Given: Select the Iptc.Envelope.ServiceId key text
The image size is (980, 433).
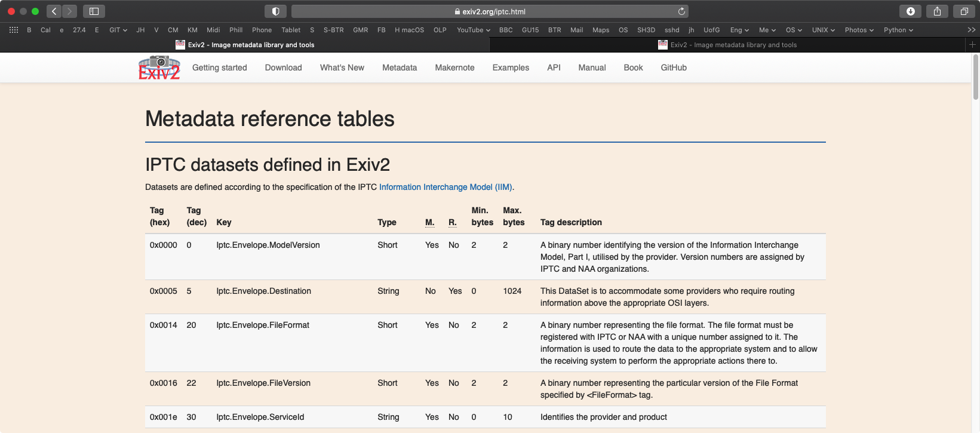Looking at the screenshot, I should tap(260, 417).
